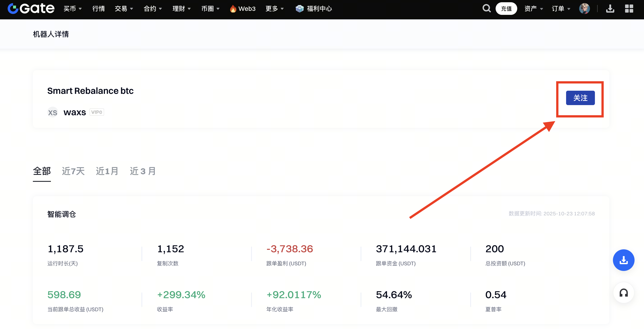Click the blue floating download button
This screenshot has height=329, width=644.
click(x=623, y=260)
